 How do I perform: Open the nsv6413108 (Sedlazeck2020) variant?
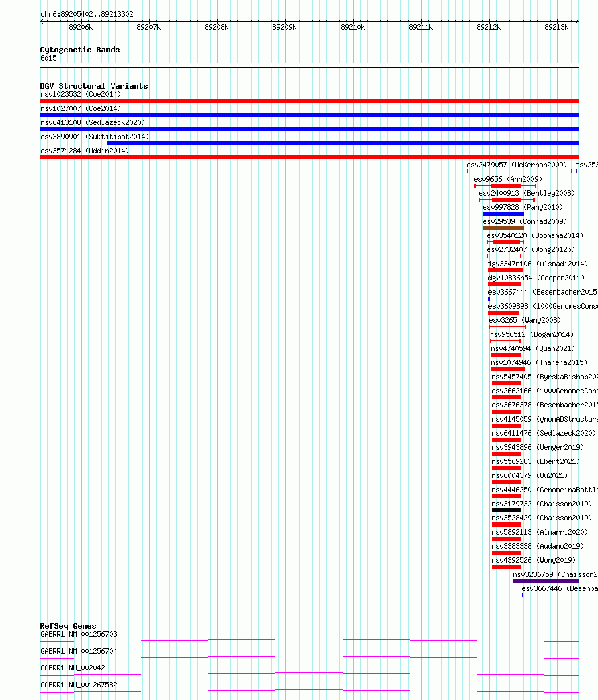tap(93, 122)
